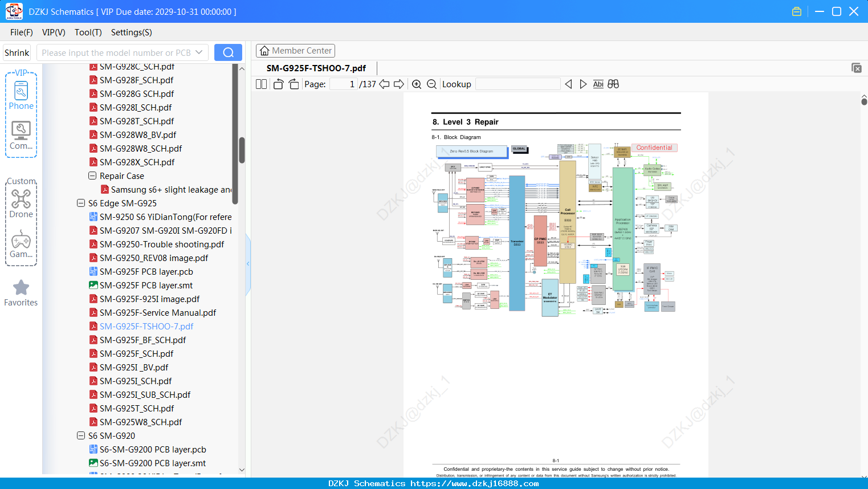Screen dimensions: 868x489
Task: Rotate page counterclockwise
Action: 278,84
